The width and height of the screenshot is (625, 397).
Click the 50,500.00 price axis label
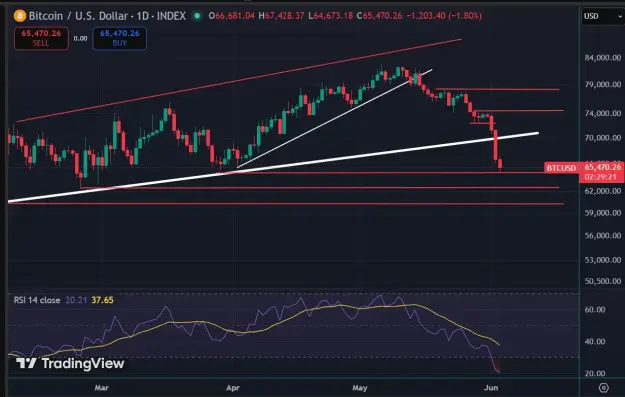click(603, 281)
